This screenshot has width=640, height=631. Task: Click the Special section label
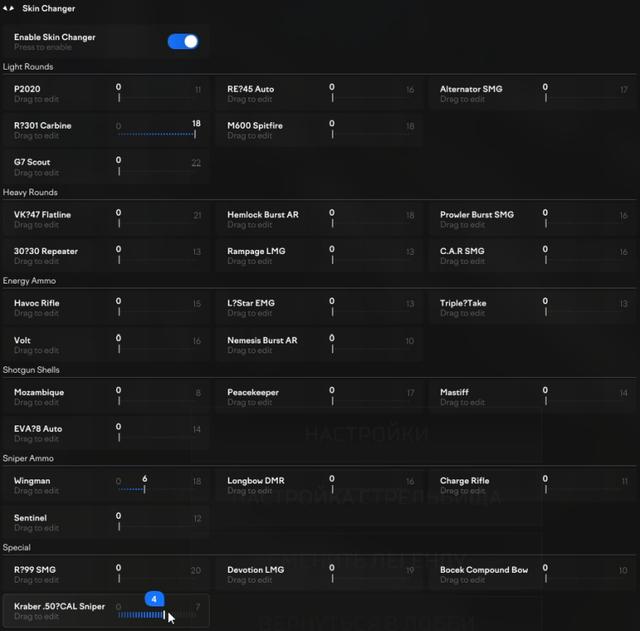pos(16,547)
